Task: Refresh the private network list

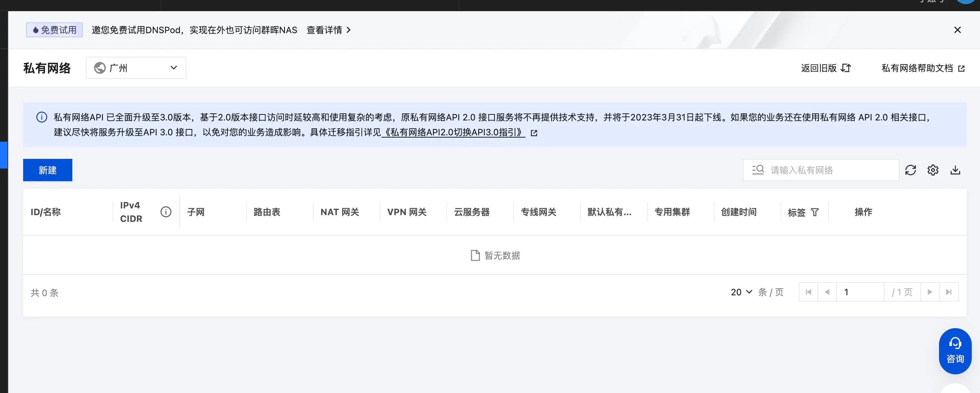Action: 911,170
